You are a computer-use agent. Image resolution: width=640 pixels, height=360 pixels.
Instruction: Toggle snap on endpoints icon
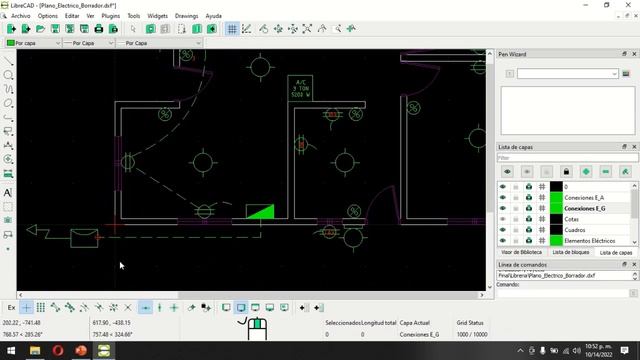pyautogui.click(x=55, y=308)
